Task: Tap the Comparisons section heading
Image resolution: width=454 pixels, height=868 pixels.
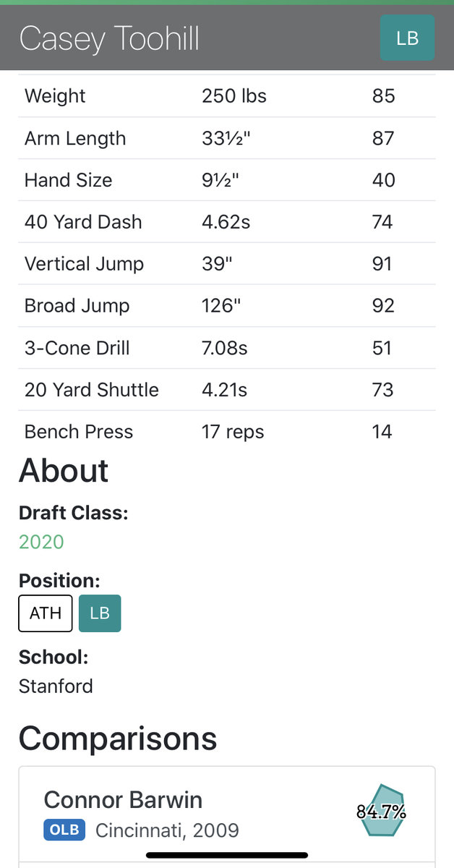Action: pos(118,739)
